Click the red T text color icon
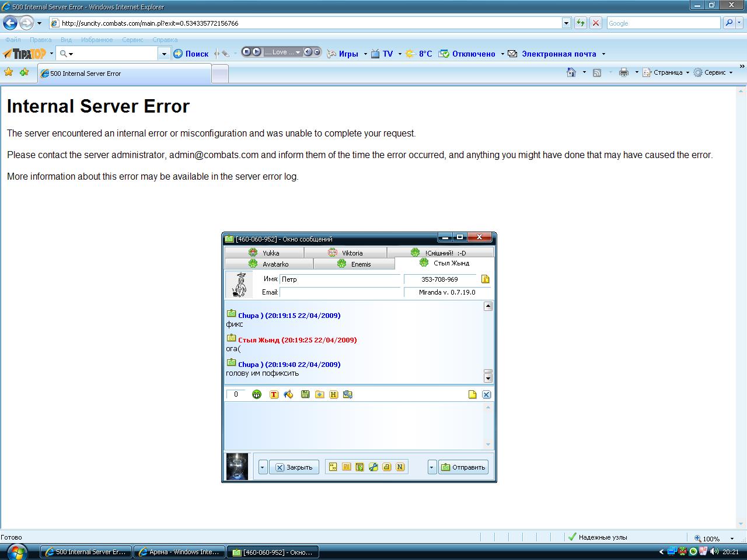747x560 pixels. click(274, 395)
